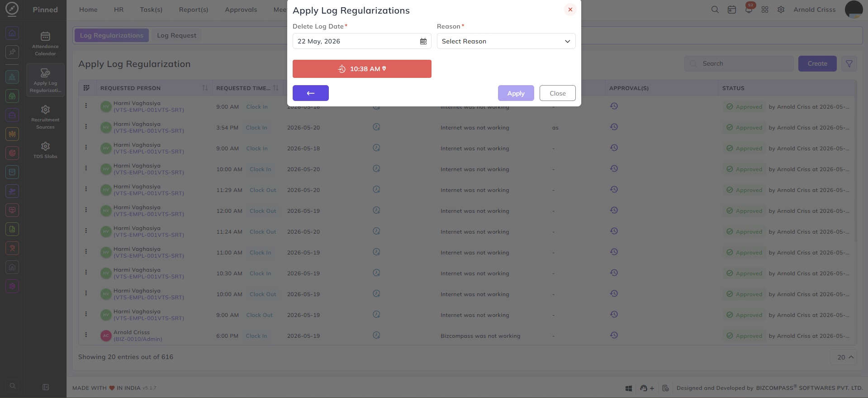Click the pin icon in the left rail
This screenshot has height=398, width=868.
click(12, 52)
